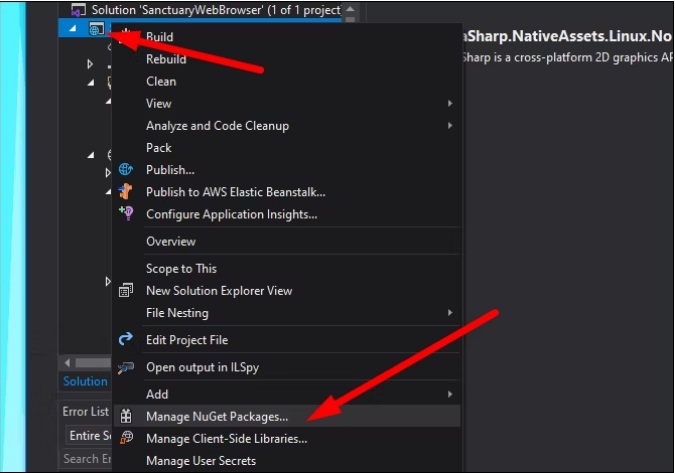
Task: Click the Client-Side Libraries icon
Action: coord(126,438)
